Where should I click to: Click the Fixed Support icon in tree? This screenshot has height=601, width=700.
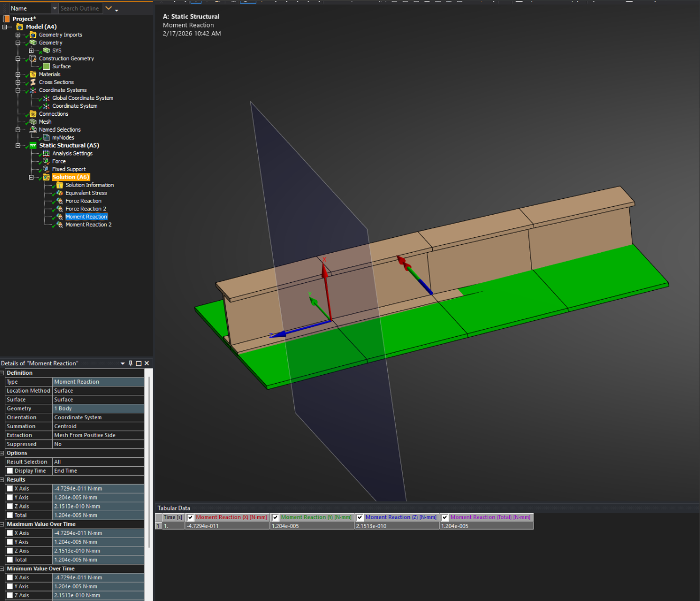[x=46, y=169]
